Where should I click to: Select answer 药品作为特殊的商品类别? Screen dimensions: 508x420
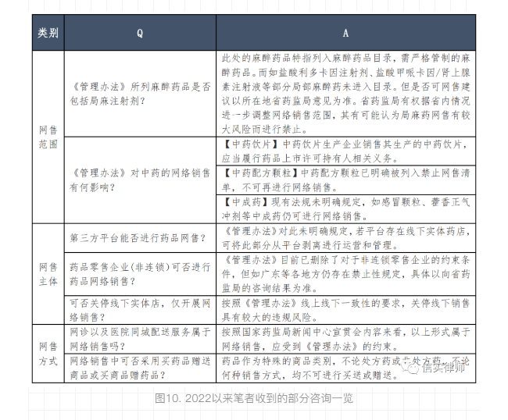coord(345,368)
